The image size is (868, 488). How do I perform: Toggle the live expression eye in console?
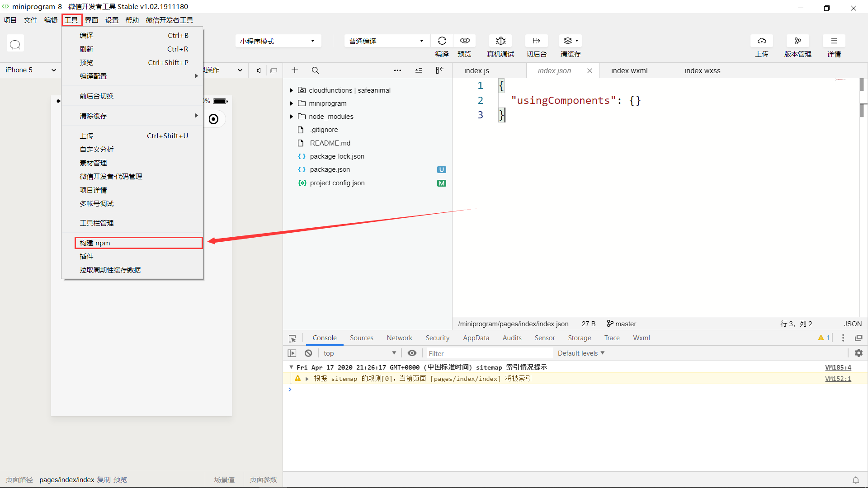coord(412,353)
